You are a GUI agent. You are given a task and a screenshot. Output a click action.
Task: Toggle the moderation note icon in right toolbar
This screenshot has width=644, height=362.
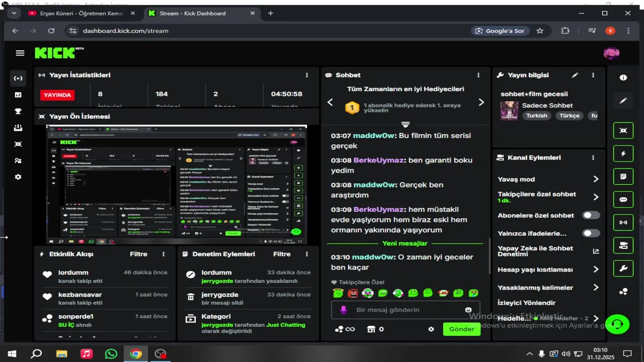click(623, 176)
